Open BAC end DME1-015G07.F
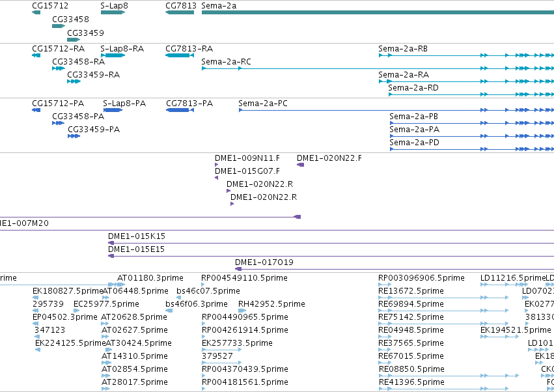Viewport: 554px width, 392px height. click(247, 171)
